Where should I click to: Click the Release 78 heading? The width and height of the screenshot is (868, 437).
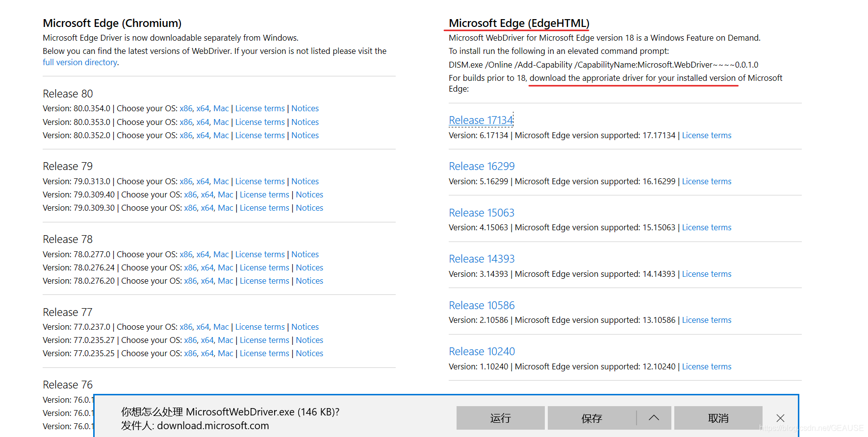(68, 239)
